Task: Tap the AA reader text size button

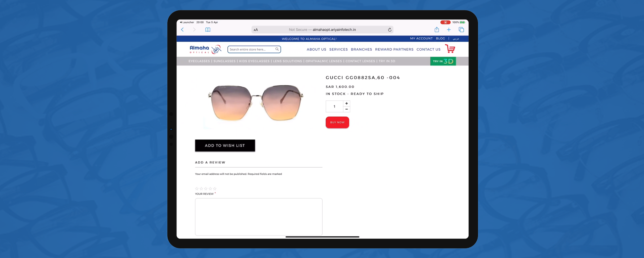Action: click(x=256, y=30)
